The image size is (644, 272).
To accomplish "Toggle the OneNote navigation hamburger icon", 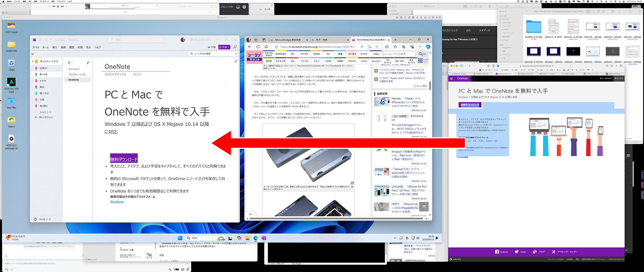I will (33, 54).
